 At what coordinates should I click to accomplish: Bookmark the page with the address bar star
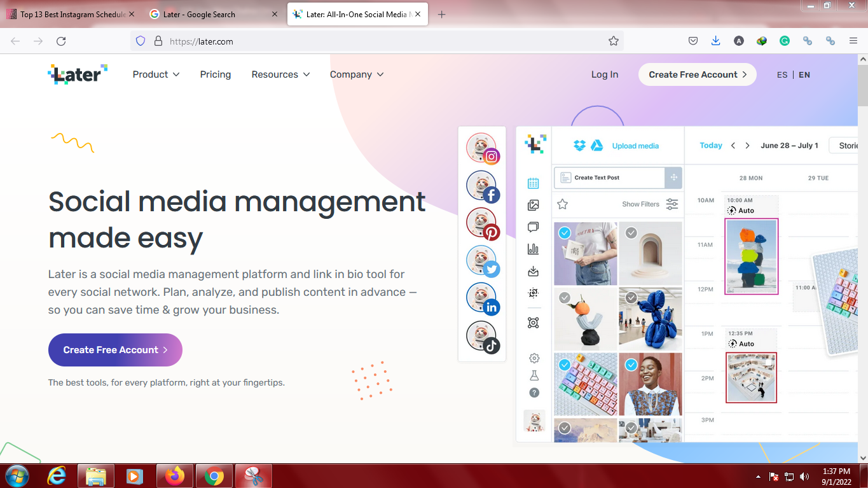pyautogui.click(x=613, y=41)
